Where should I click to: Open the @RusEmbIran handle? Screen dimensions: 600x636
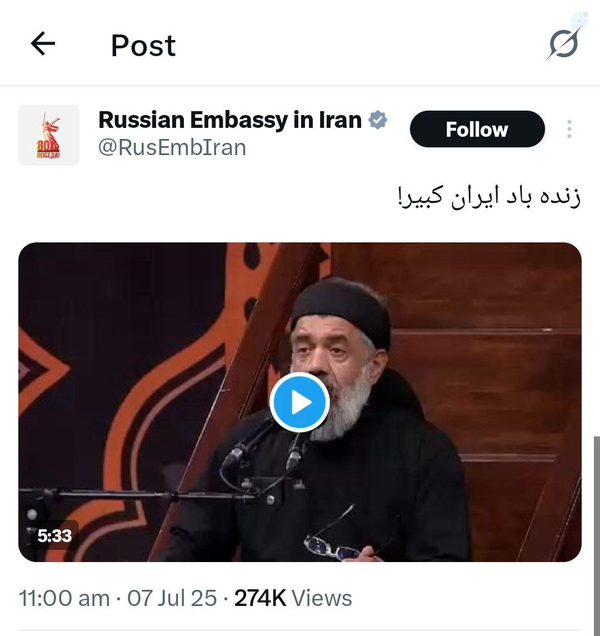click(x=172, y=147)
